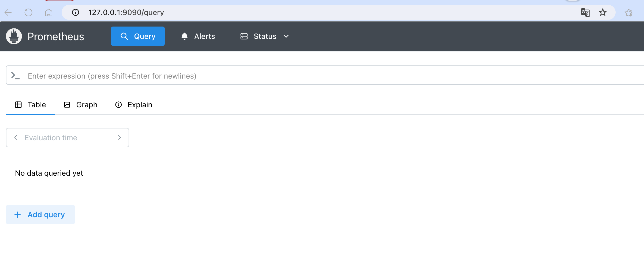This screenshot has width=644, height=273.
Task: Expand the Status dropdown menu
Action: click(265, 36)
